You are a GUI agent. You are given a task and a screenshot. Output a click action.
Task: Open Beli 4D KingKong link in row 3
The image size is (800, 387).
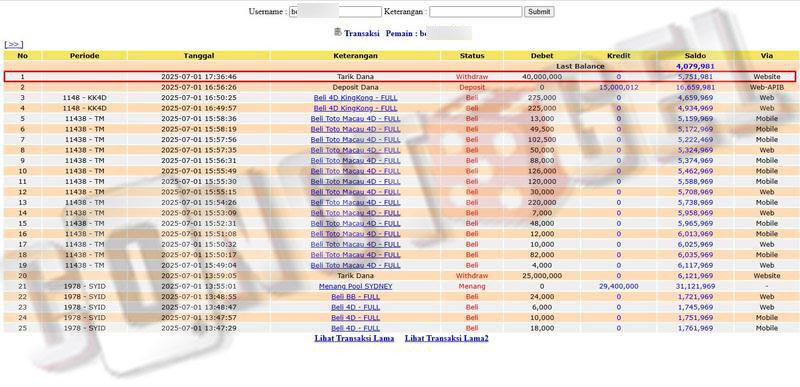356,97
